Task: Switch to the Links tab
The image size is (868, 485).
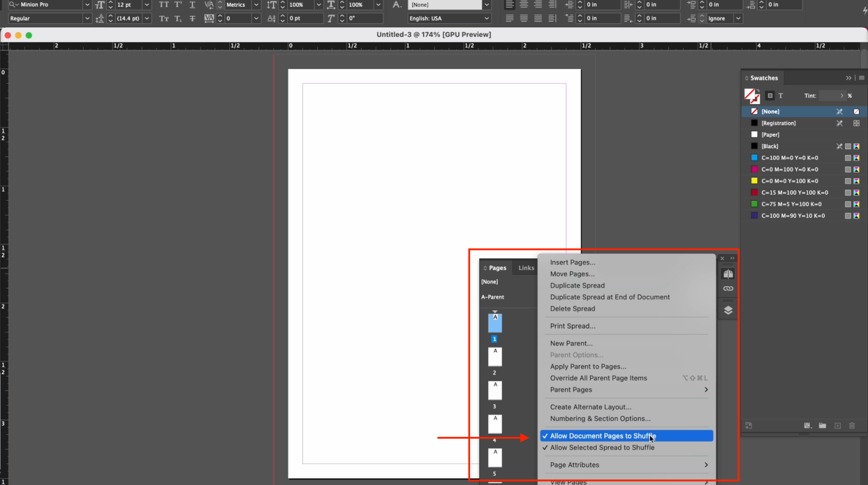Action: point(526,267)
